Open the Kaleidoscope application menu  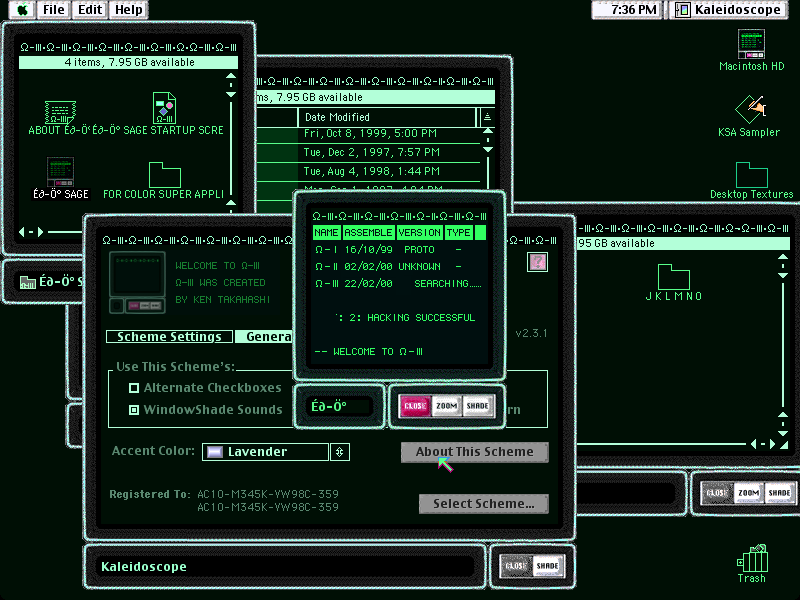coord(729,10)
